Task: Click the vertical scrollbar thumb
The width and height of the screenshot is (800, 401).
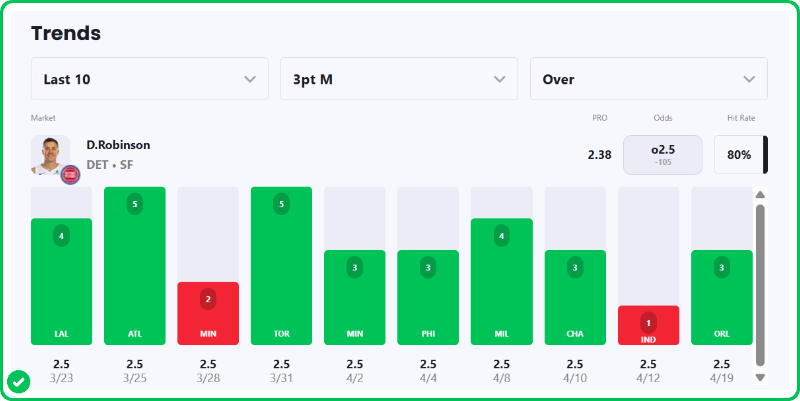Action: click(x=760, y=285)
